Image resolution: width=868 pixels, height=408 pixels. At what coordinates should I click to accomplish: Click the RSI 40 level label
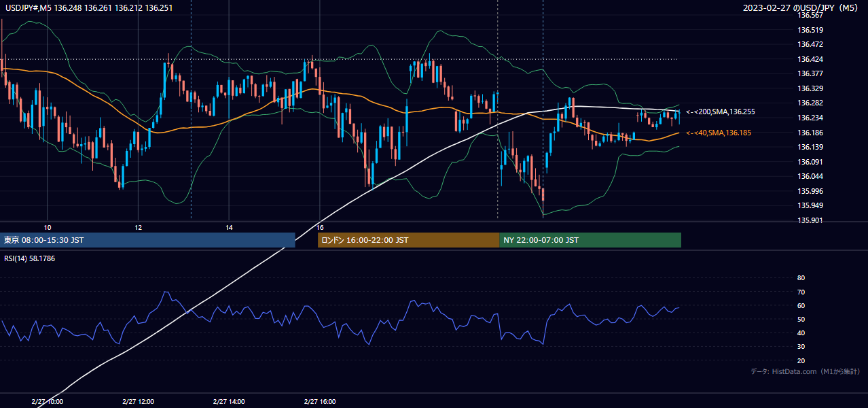801,333
